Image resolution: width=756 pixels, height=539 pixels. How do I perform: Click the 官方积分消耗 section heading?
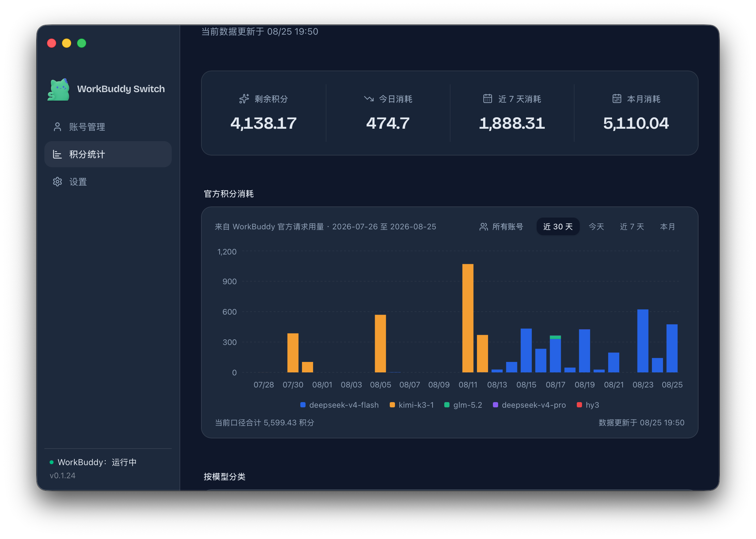pos(229,194)
